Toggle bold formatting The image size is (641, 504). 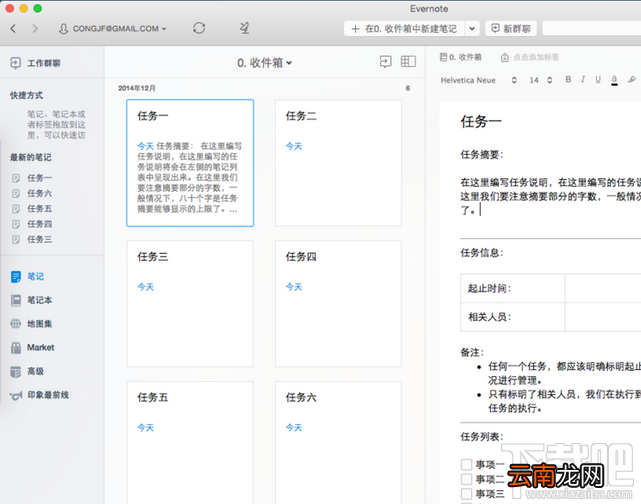pyautogui.click(x=568, y=79)
